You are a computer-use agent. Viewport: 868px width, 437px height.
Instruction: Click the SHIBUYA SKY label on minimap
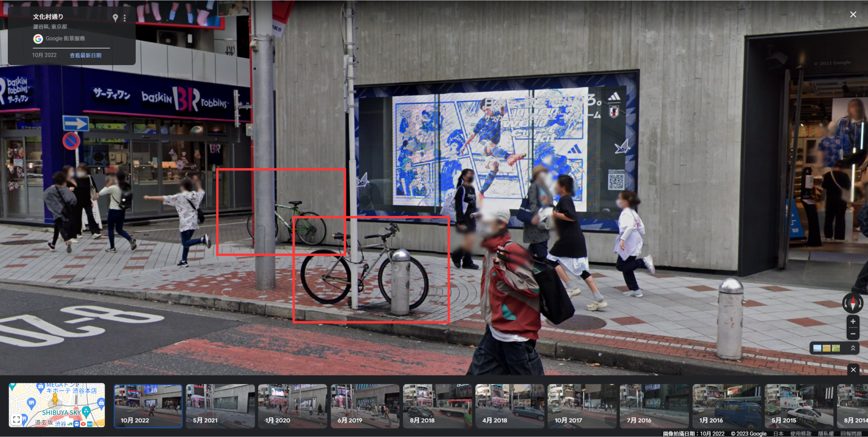click(x=61, y=413)
